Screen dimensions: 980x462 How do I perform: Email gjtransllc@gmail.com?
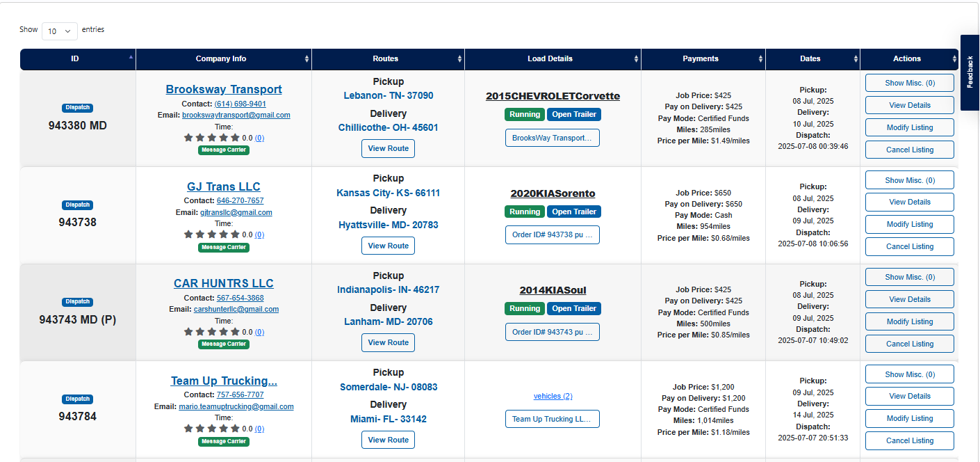coord(236,212)
